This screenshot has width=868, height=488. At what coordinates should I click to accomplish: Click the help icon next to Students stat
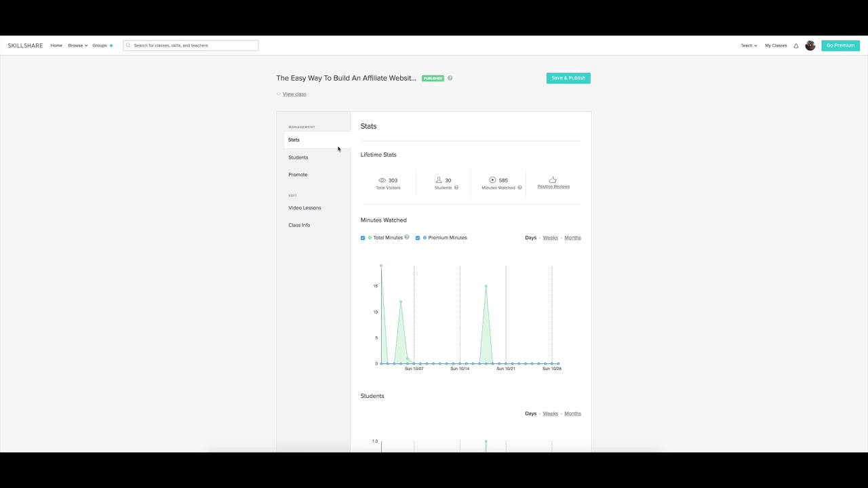[456, 188]
